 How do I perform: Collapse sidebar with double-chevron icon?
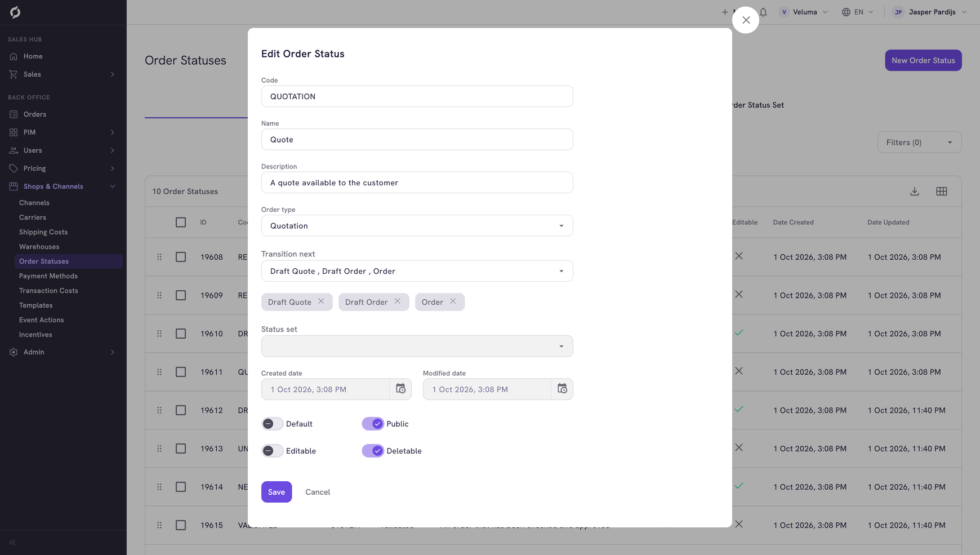click(x=12, y=543)
